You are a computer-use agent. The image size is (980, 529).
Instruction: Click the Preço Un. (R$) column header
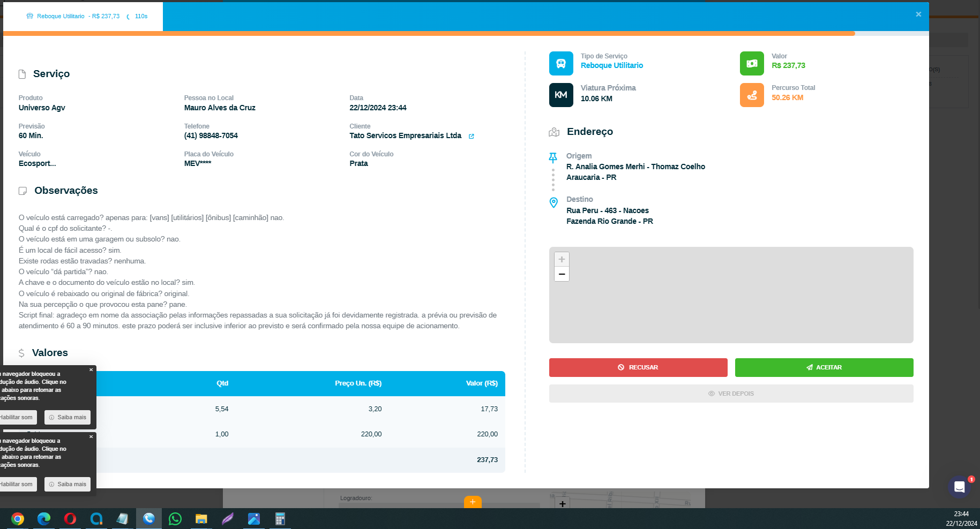tap(358, 383)
